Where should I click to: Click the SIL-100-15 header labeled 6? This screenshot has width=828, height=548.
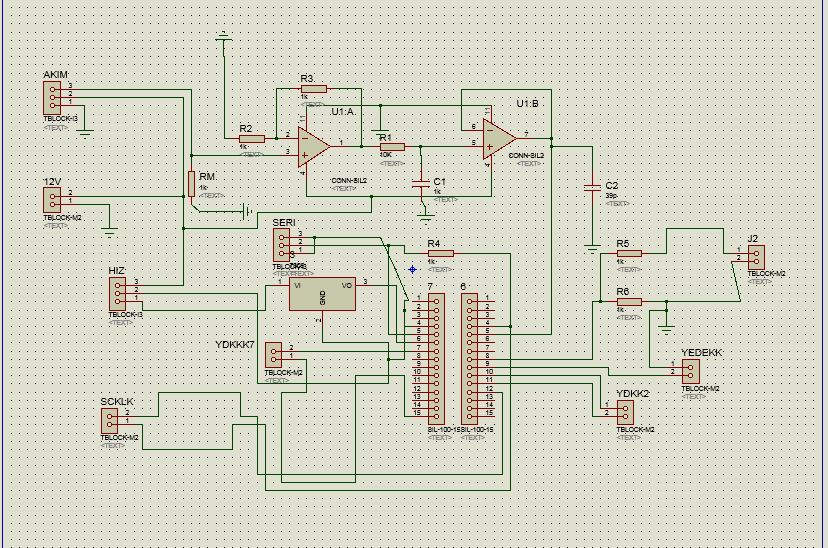[x=469, y=359]
